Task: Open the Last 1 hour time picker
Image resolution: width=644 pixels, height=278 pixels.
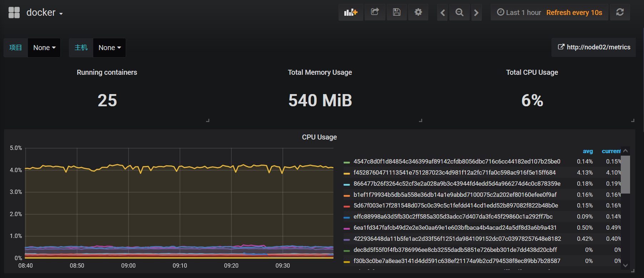Action: [x=549, y=13]
